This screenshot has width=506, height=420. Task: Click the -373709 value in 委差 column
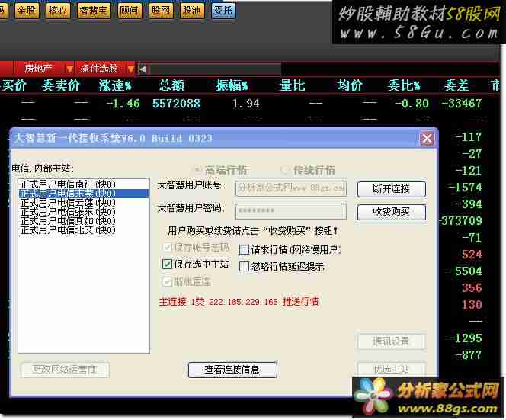[x=461, y=221]
